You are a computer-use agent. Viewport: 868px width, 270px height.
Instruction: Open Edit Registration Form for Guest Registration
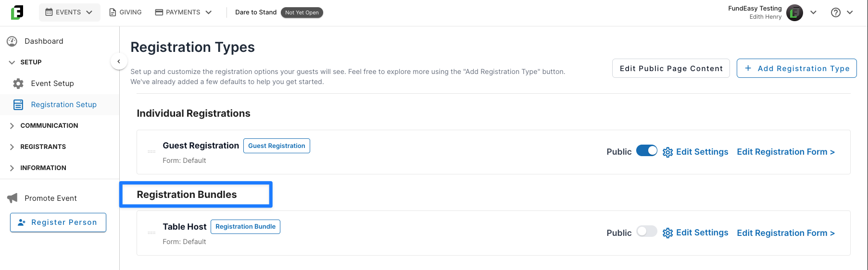pos(786,152)
